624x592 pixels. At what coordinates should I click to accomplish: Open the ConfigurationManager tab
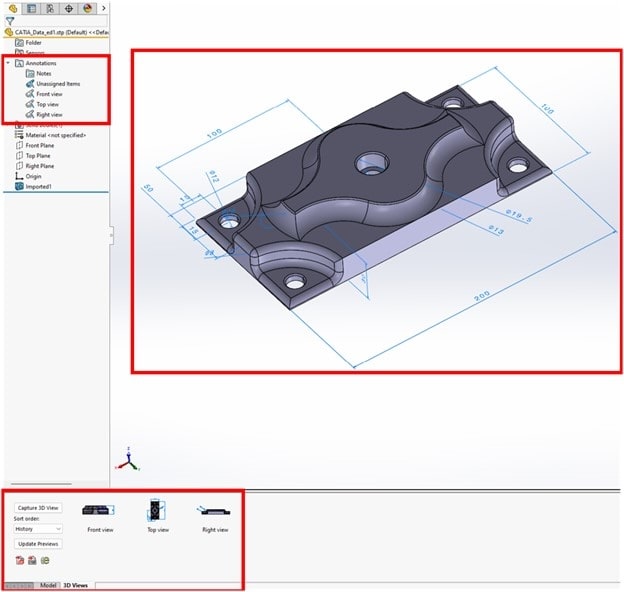(50, 8)
